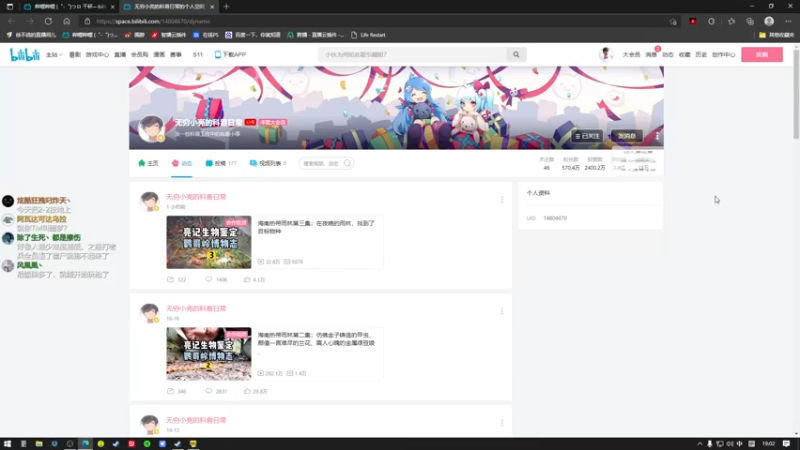
Task: Open second post video thumbnail
Action: [x=209, y=354]
